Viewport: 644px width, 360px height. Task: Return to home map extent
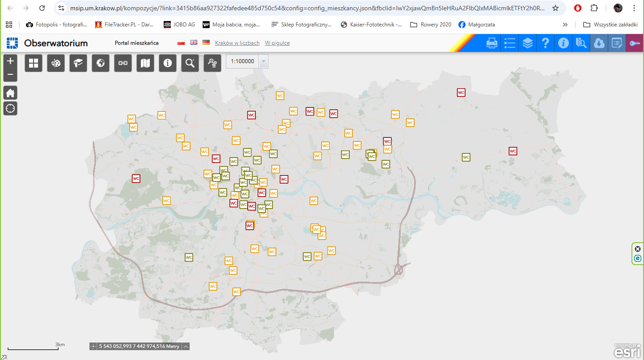[10, 93]
